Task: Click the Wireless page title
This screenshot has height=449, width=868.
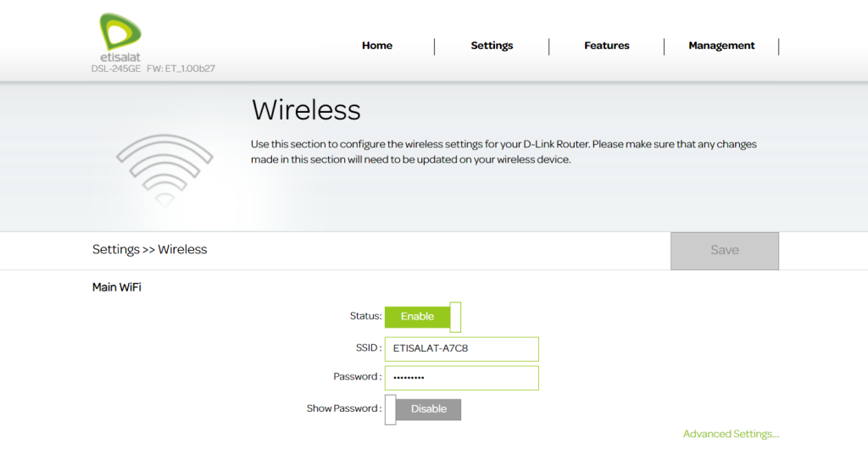Action: pyautogui.click(x=306, y=110)
